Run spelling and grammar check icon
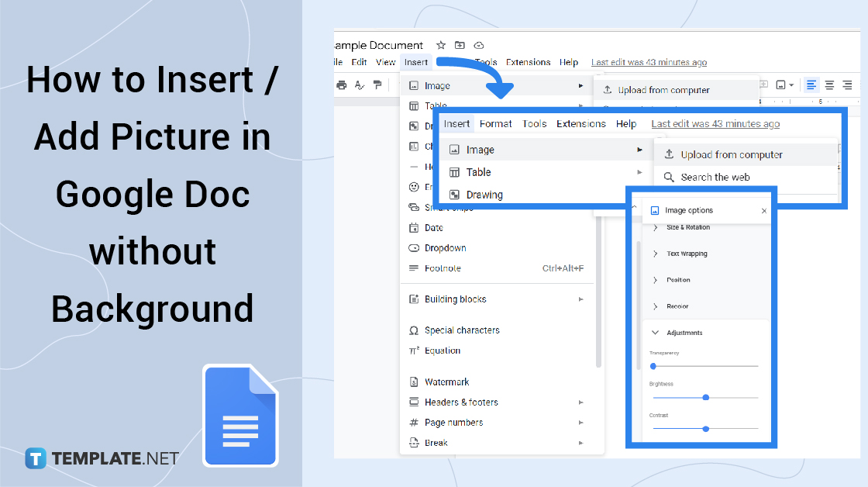This screenshot has height=487, width=868. click(x=360, y=85)
